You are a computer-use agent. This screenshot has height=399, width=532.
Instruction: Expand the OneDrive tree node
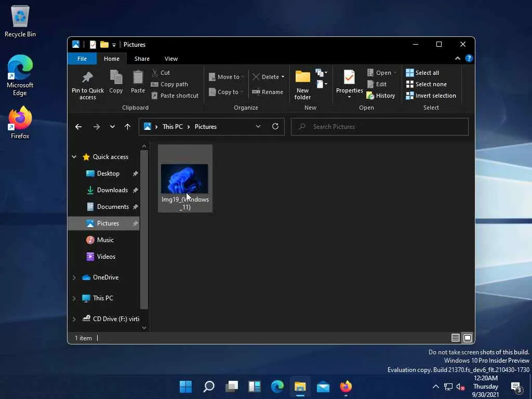click(x=74, y=277)
